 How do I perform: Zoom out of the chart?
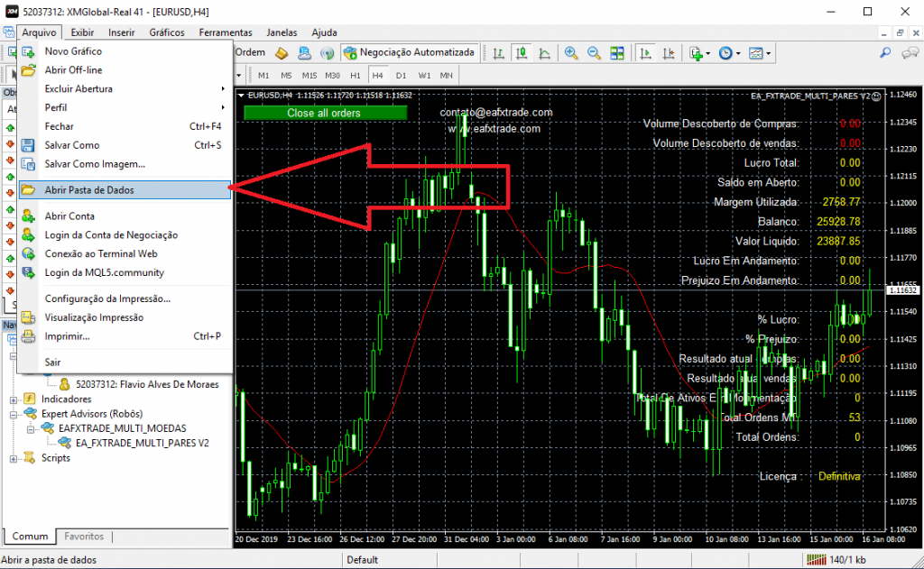click(x=594, y=53)
